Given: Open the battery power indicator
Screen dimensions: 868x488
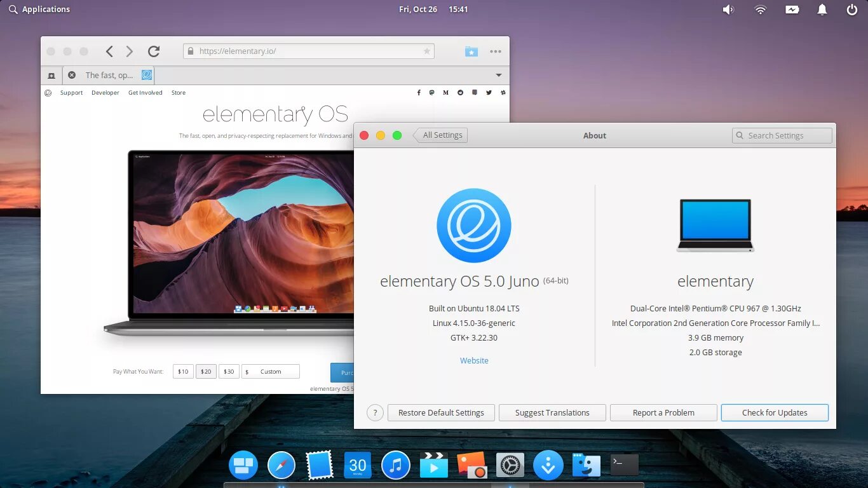Looking at the screenshot, I should point(792,10).
